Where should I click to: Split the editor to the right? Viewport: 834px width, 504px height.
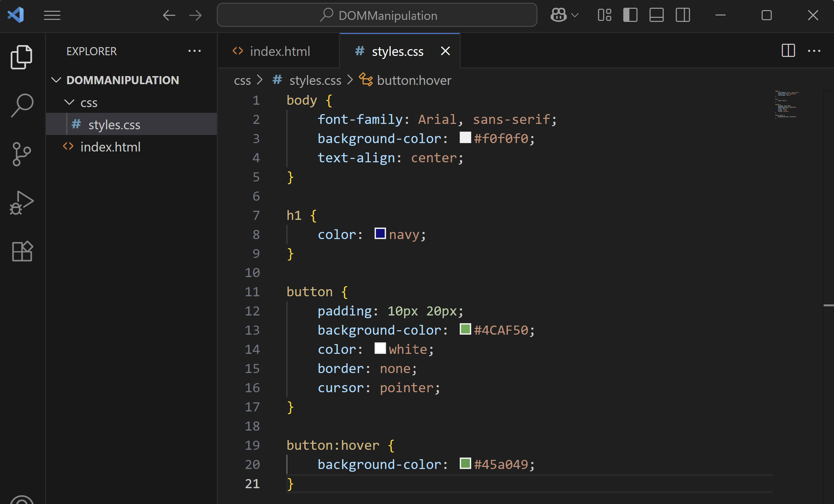click(788, 51)
